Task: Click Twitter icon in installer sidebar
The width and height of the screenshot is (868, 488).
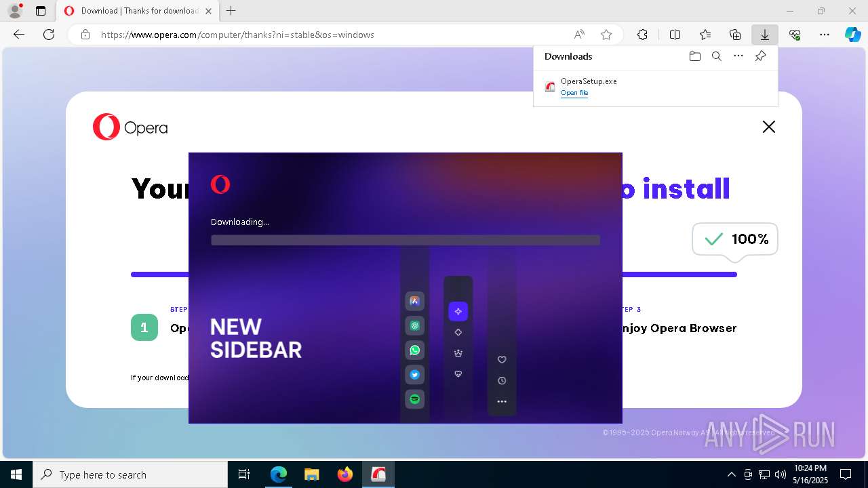Action: pos(415,375)
